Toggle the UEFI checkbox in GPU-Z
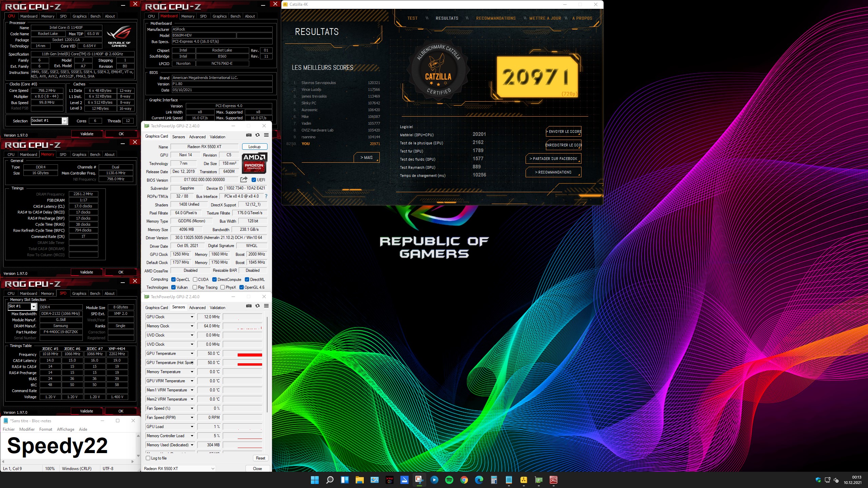Screen dimensions: 868x488 tap(254, 180)
